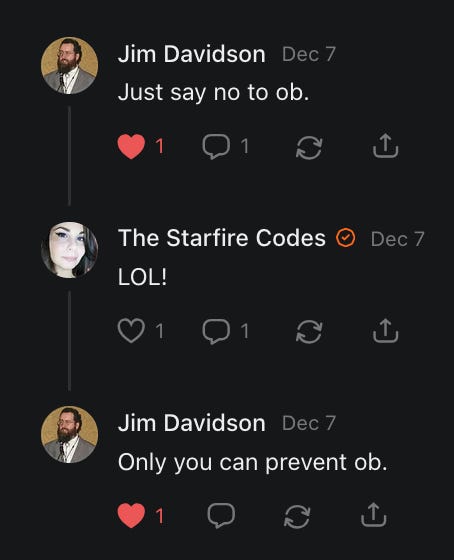Restack the "Just say no to ob" comment
The image size is (454, 560).
coord(309,147)
